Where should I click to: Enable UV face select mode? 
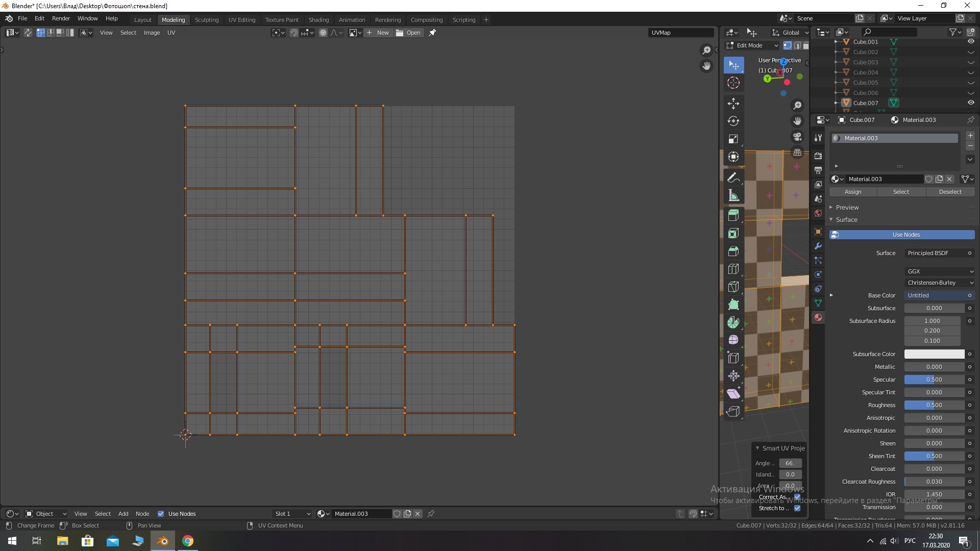click(60, 33)
